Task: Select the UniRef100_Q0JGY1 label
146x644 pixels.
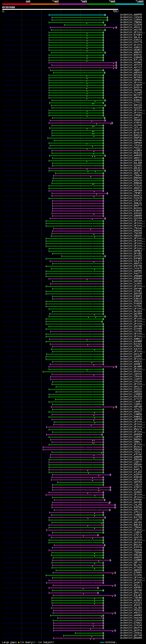Action: pyautogui.click(x=131, y=45)
